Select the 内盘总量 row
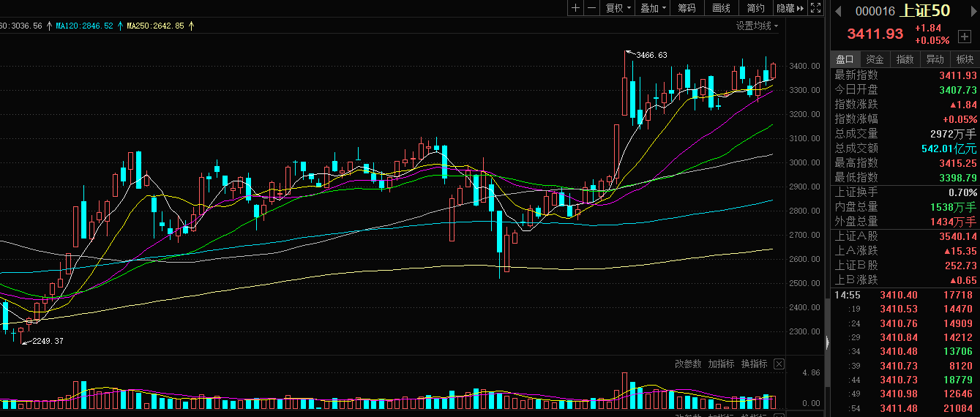The width and height of the screenshot is (980, 417). tap(905, 207)
